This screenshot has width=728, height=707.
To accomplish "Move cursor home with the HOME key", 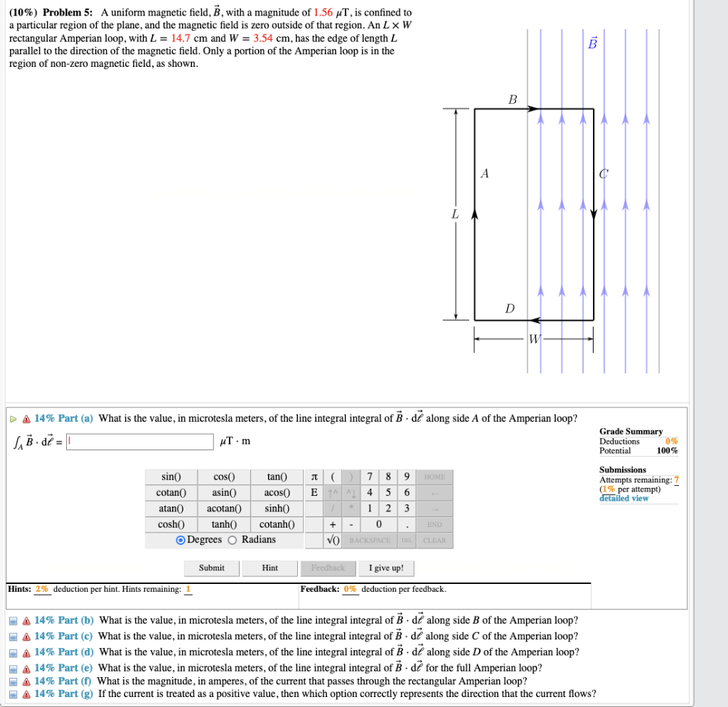I will tap(434, 477).
